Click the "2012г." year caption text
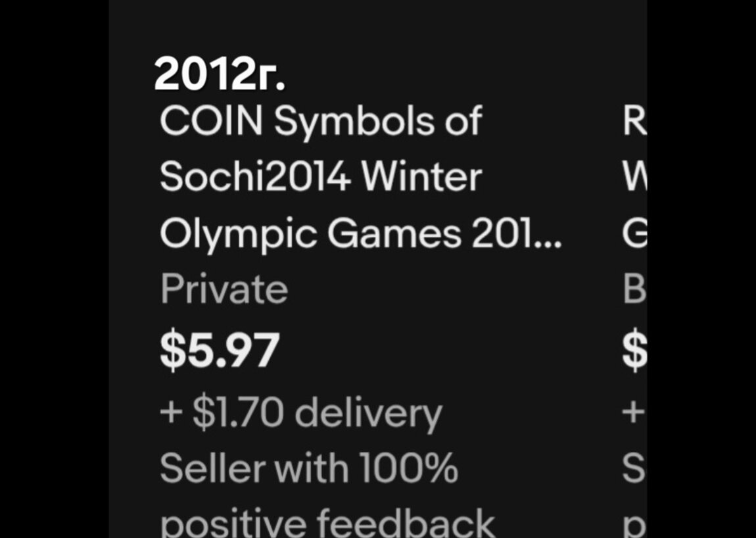The height and width of the screenshot is (538, 756). coord(220,75)
